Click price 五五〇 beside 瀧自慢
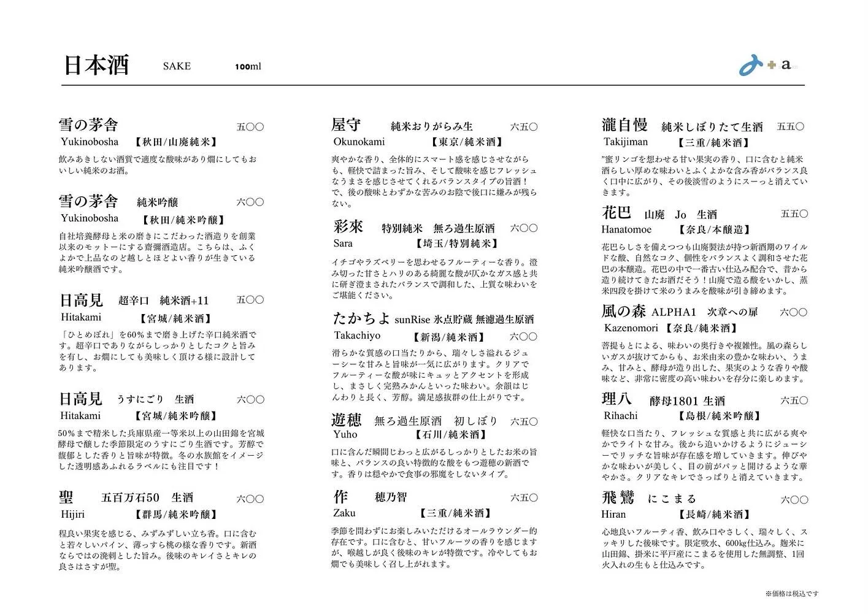 pyautogui.click(x=791, y=127)
